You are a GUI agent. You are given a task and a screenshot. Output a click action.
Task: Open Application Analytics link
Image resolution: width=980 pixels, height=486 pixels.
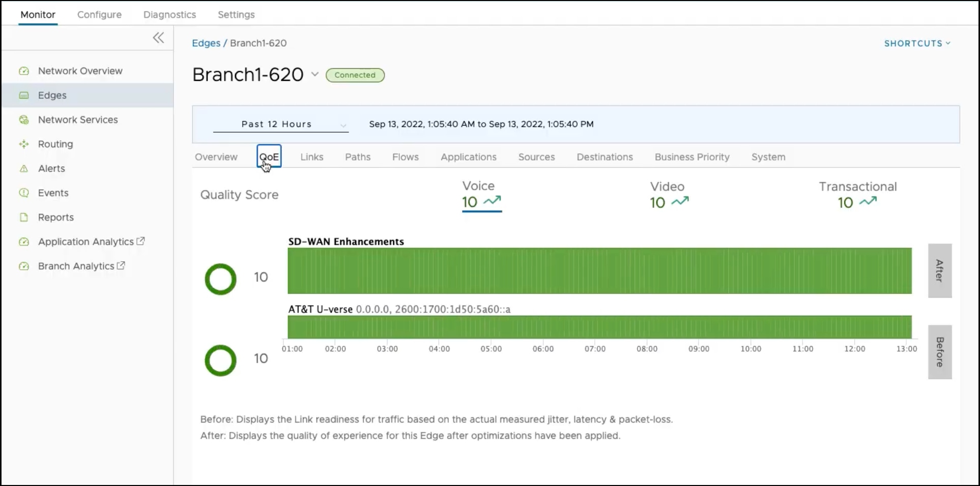[x=87, y=242]
